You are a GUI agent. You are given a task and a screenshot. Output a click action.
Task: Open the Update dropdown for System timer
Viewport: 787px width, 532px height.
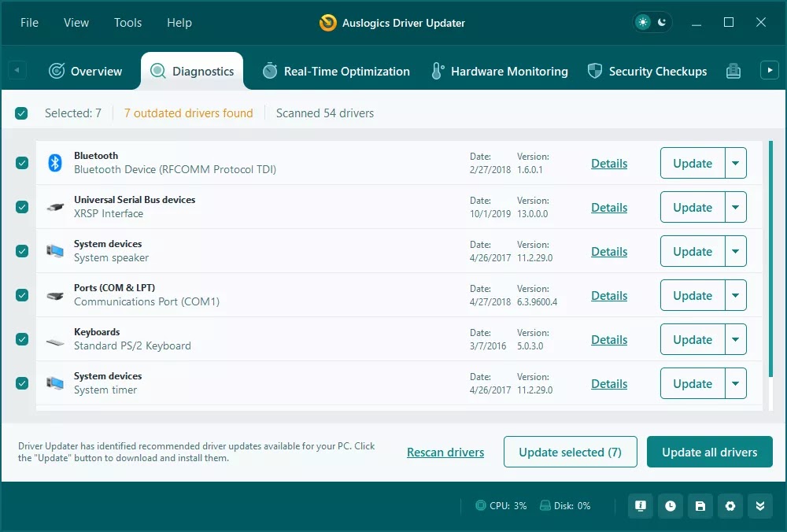pyautogui.click(x=736, y=383)
